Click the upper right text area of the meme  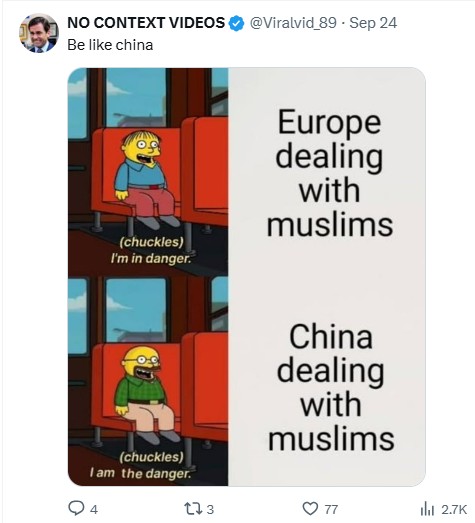click(330, 173)
